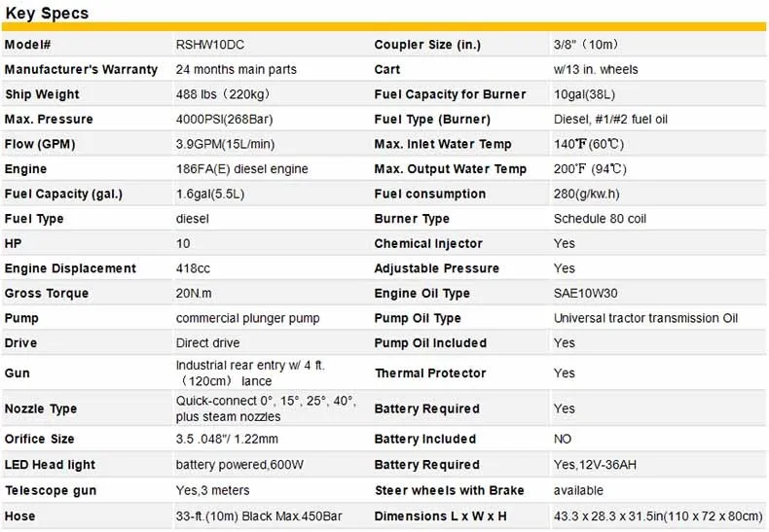769x532 pixels.
Task: Select the Dimensions L x W x H label
Action: tap(441, 516)
